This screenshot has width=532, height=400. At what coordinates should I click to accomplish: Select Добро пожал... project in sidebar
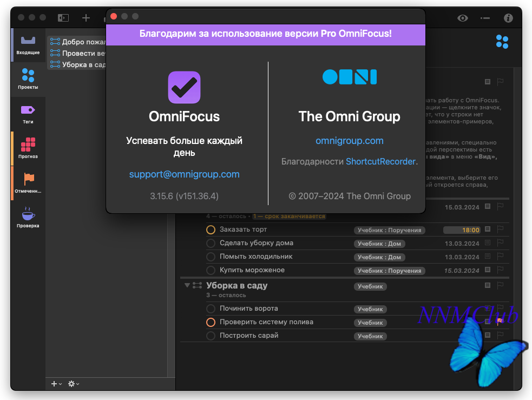pos(77,42)
